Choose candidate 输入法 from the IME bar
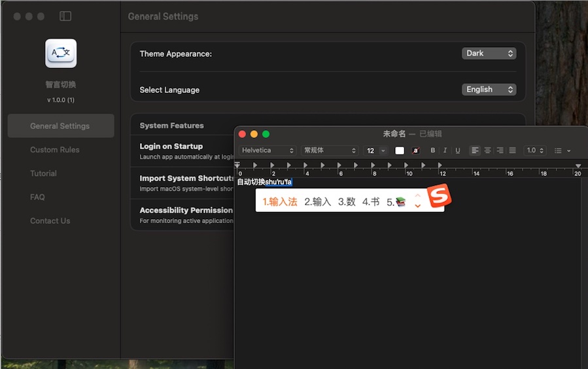 point(280,202)
